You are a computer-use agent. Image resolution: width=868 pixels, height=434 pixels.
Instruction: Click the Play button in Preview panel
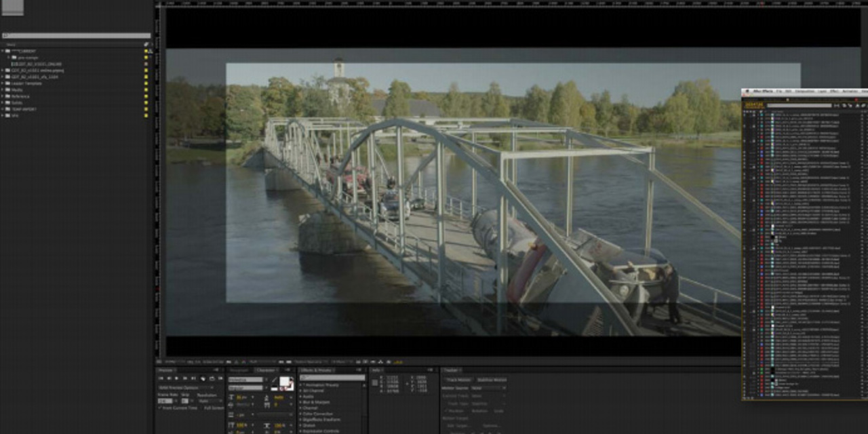[178, 378]
